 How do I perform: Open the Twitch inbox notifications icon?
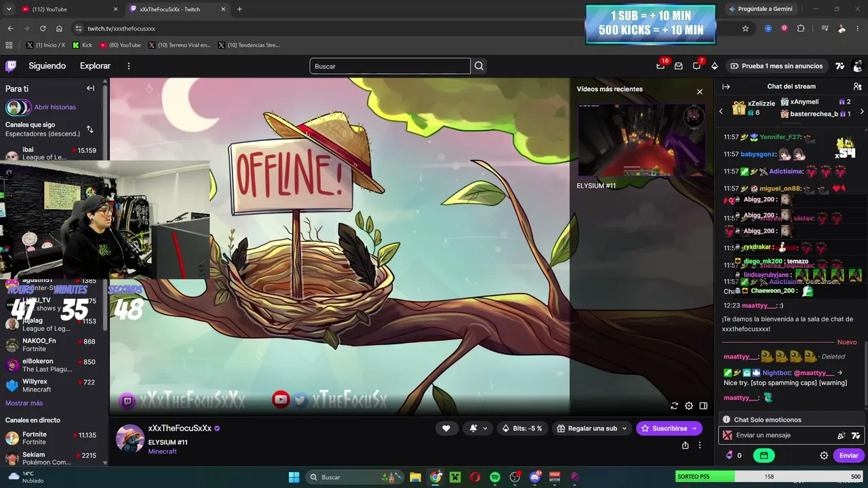(x=678, y=66)
